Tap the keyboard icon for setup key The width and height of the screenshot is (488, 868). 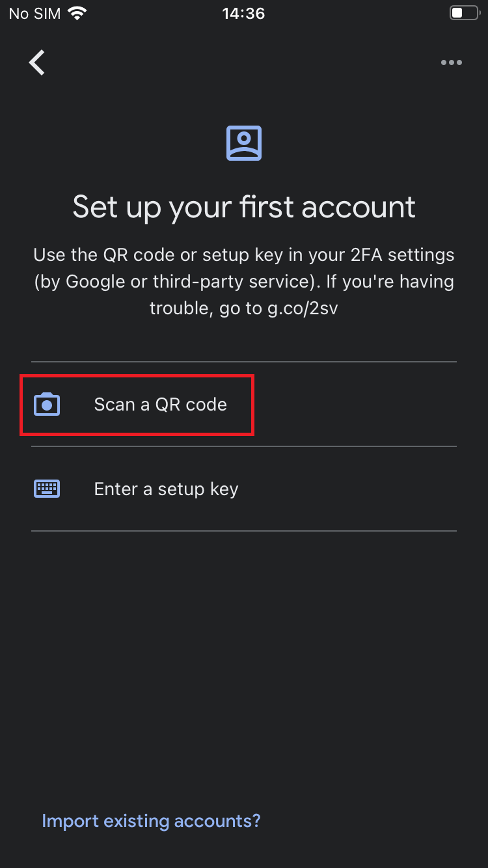pos(47,489)
